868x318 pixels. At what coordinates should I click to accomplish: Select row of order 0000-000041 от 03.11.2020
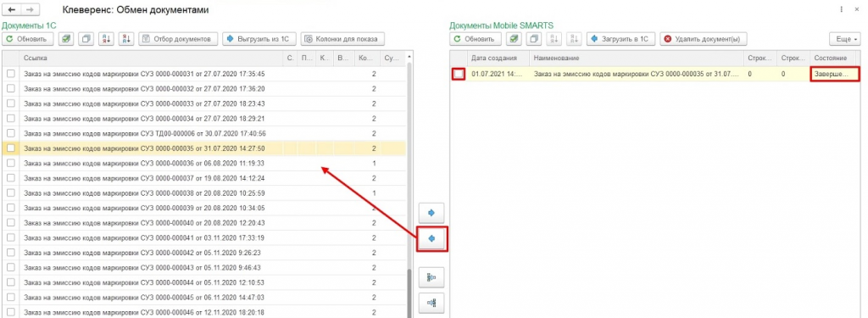(203, 237)
